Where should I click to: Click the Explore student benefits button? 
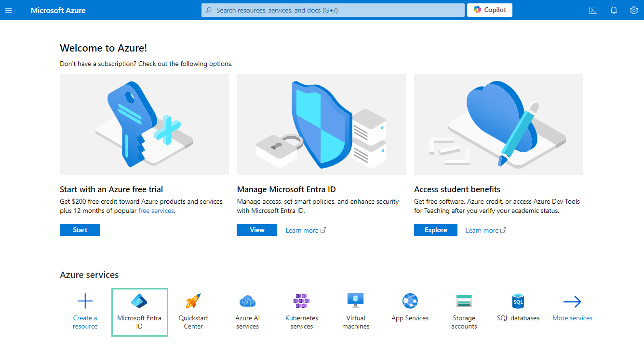[436, 230]
